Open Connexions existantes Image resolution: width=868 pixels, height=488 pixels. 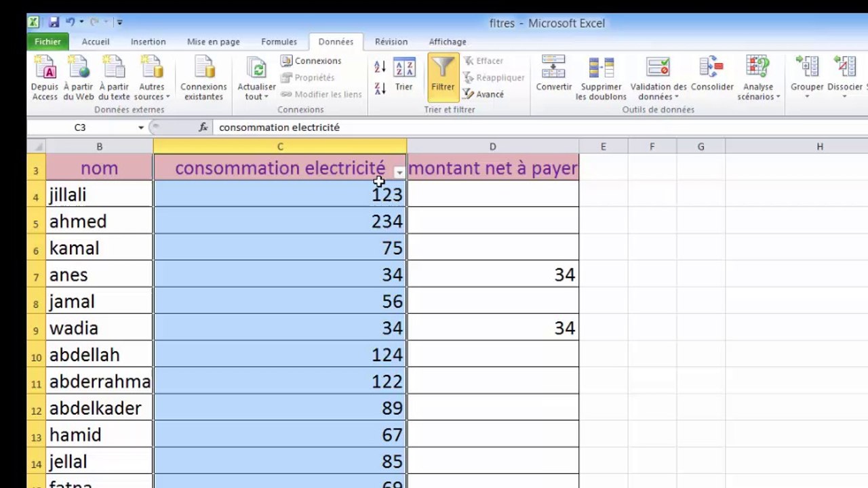(203, 78)
